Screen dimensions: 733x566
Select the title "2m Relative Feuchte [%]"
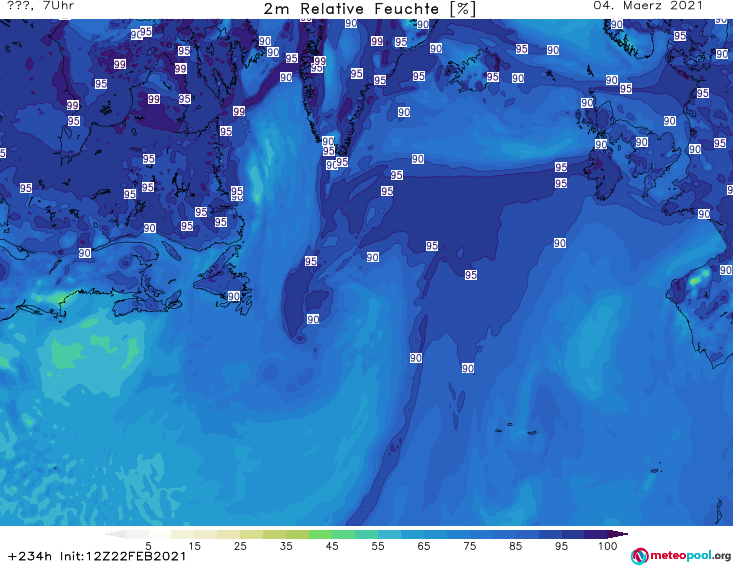tap(369, 9)
